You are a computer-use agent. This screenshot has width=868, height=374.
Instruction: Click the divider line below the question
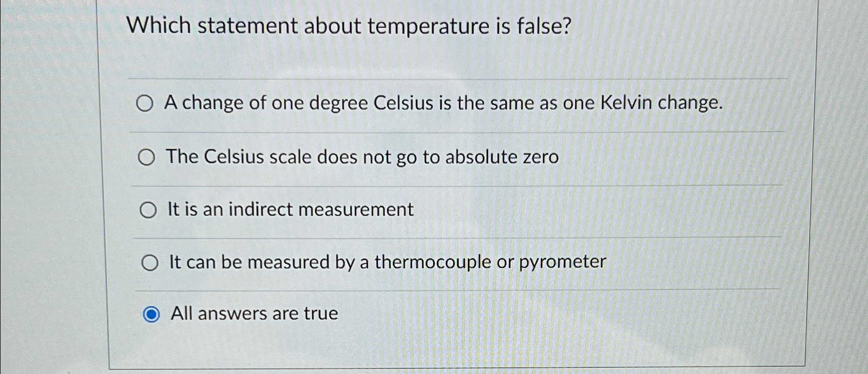459,78
